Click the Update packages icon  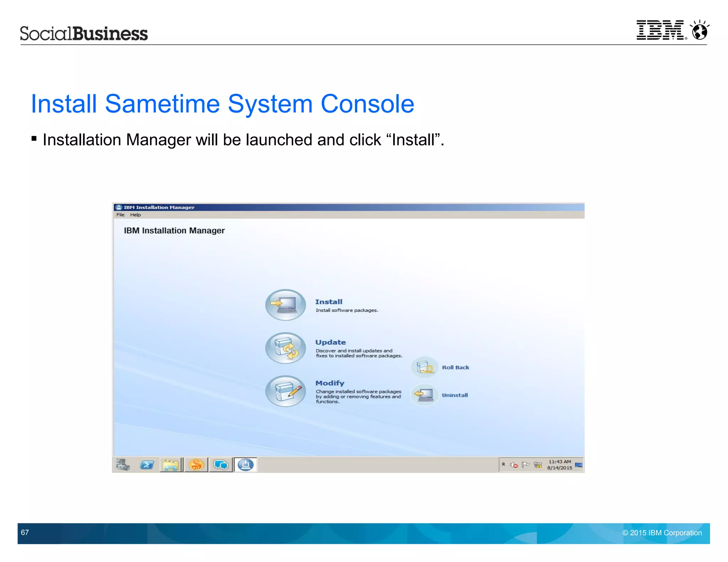pos(285,348)
